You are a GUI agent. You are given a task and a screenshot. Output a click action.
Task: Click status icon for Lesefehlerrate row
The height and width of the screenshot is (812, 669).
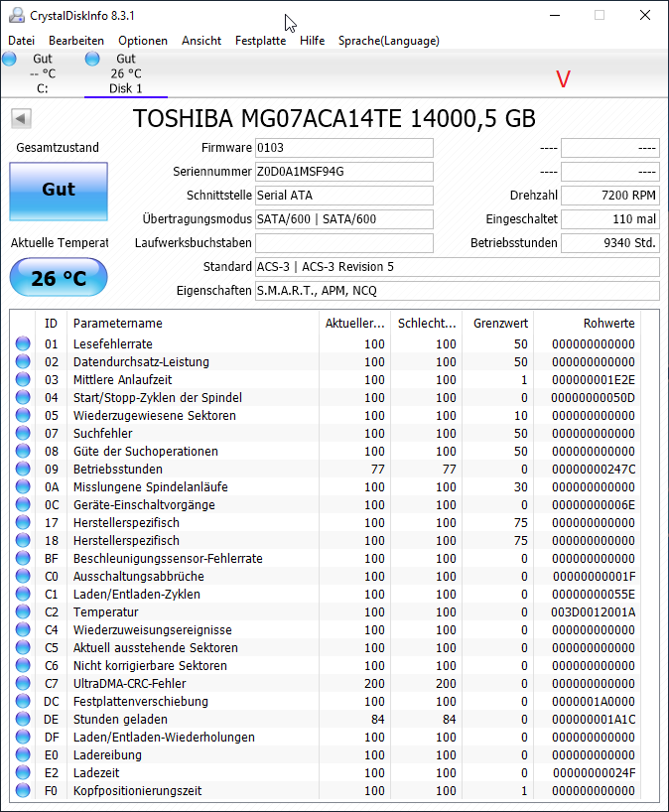(x=23, y=343)
